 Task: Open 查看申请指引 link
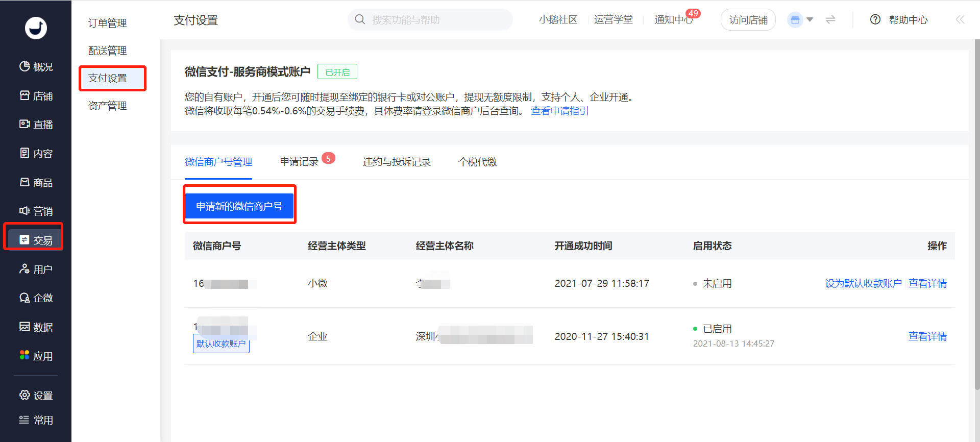point(559,111)
